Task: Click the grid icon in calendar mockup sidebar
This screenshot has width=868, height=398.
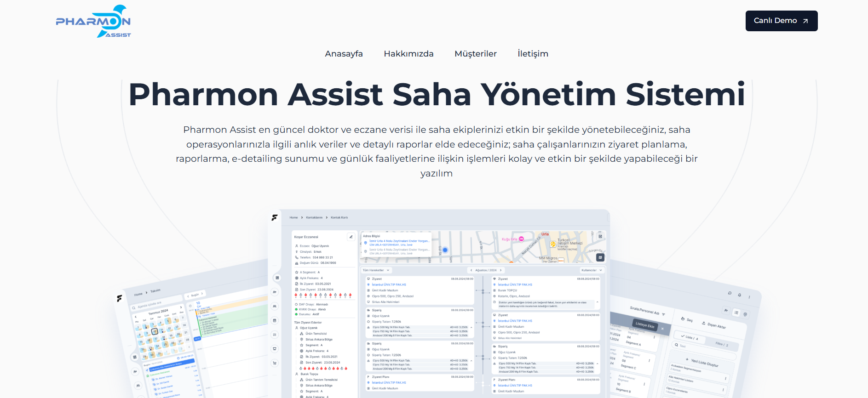Action: tap(135, 357)
